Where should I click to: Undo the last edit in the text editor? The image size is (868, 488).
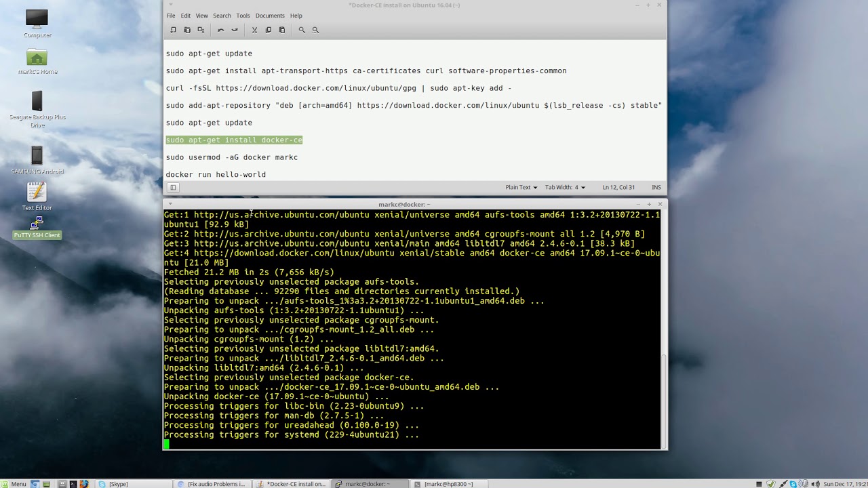pos(220,30)
